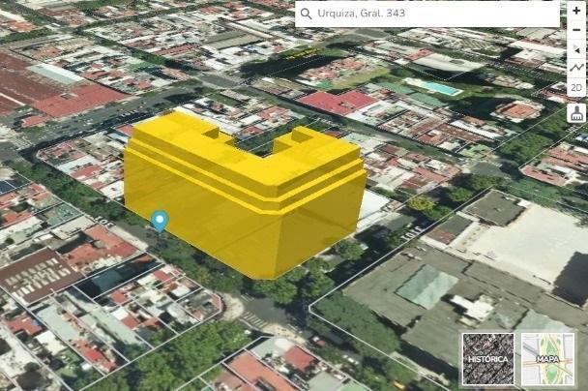Zoom out with the minus button

tap(576, 30)
